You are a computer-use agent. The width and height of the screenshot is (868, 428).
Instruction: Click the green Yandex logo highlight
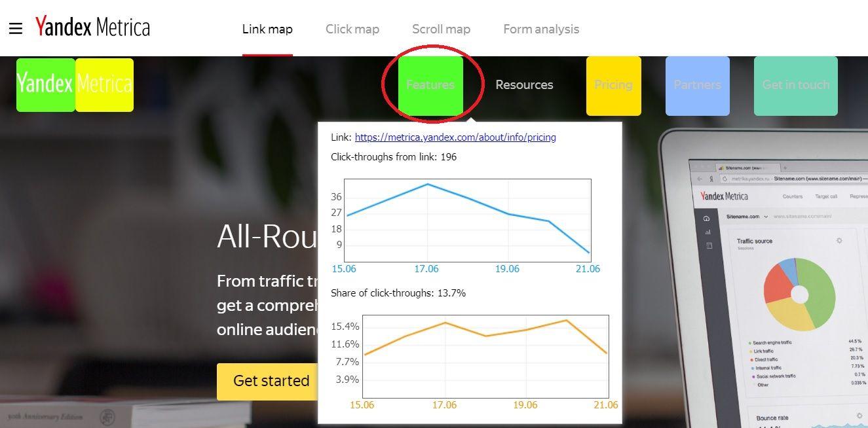coord(46,84)
